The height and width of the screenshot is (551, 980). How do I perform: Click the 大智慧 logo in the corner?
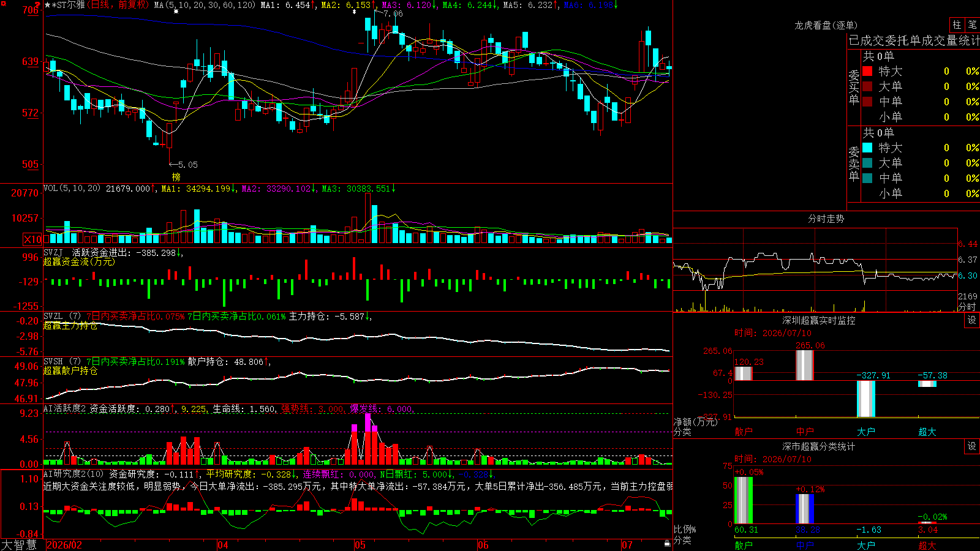pyautogui.click(x=19, y=545)
